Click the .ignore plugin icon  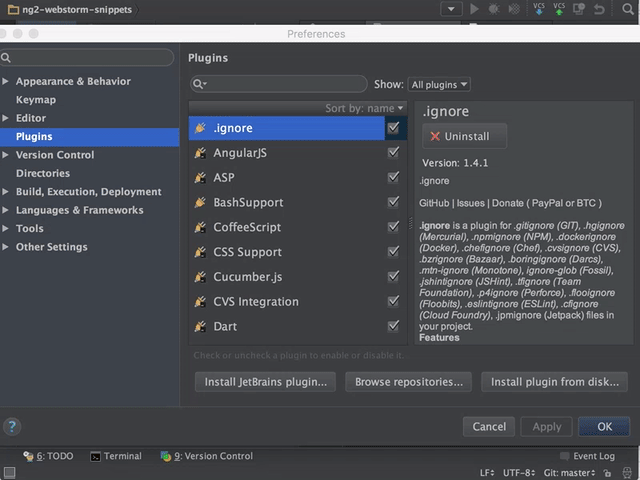click(200, 128)
